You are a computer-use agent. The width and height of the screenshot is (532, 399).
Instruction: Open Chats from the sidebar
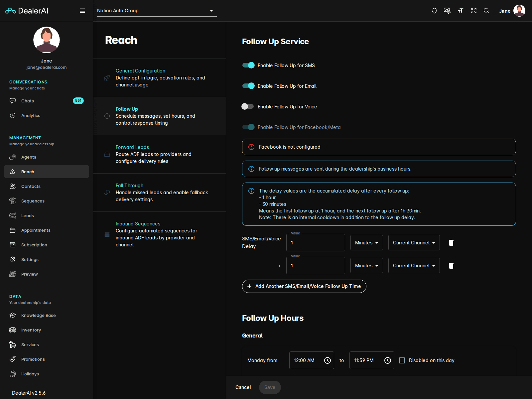click(27, 101)
